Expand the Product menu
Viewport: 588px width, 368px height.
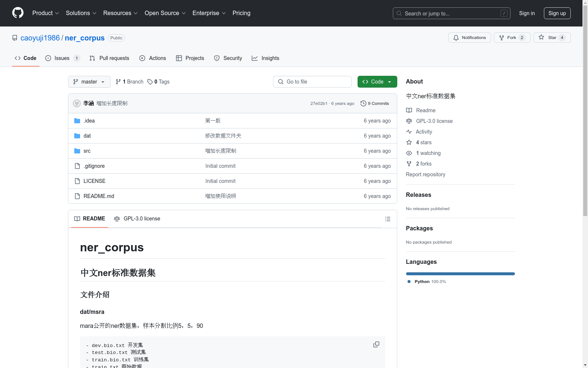[x=46, y=13]
